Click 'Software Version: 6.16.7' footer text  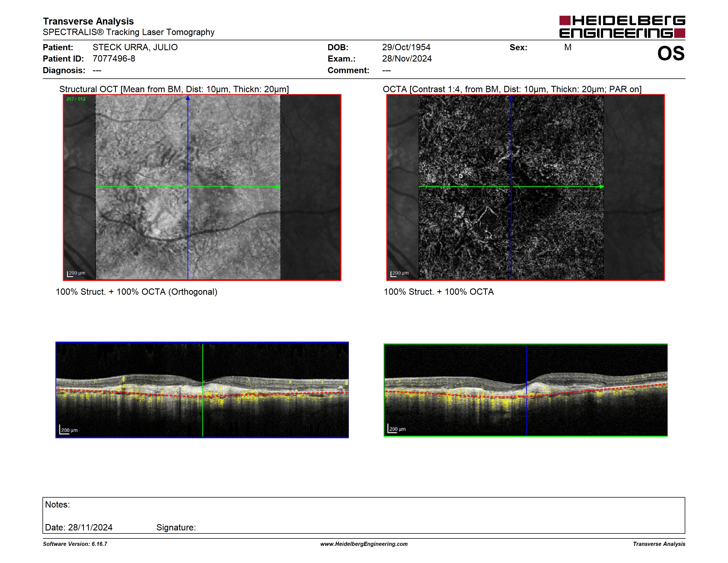pyautogui.click(x=75, y=544)
